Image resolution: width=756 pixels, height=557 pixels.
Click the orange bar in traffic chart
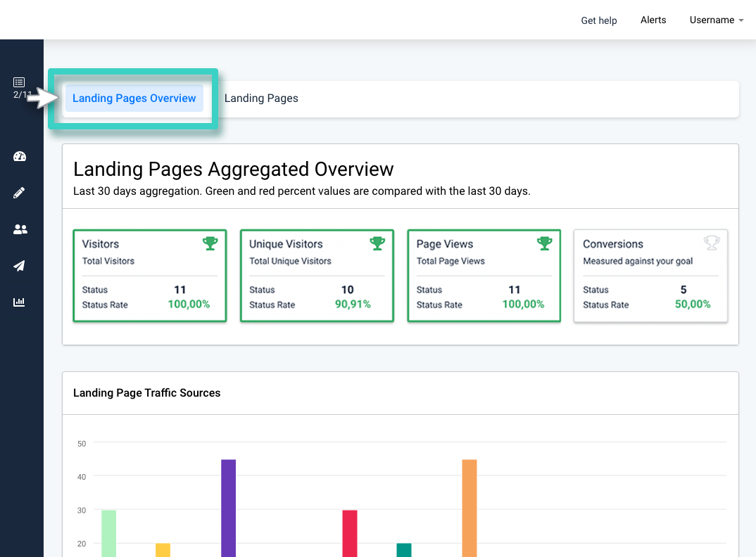pyautogui.click(x=470, y=508)
